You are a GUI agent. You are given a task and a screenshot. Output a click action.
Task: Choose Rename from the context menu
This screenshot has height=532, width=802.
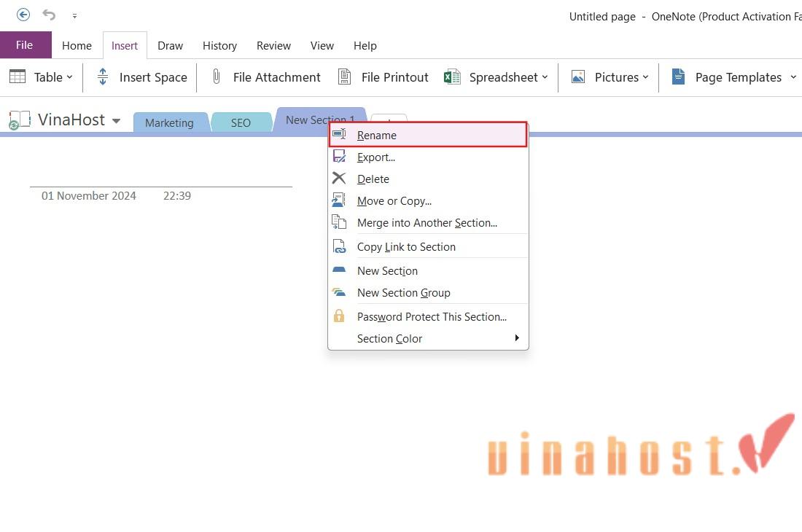[x=428, y=135]
